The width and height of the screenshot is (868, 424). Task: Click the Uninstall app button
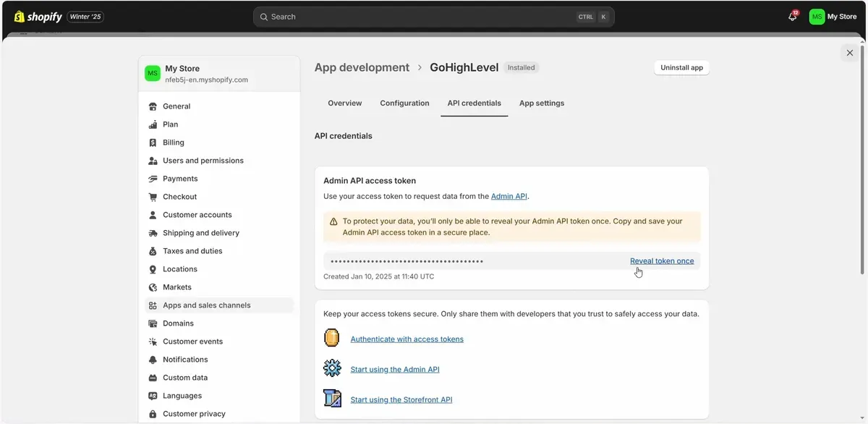tap(682, 67)
